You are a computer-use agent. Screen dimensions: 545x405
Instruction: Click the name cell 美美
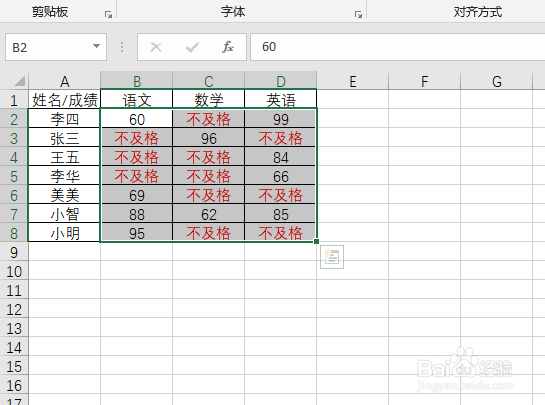click(65, 195)
